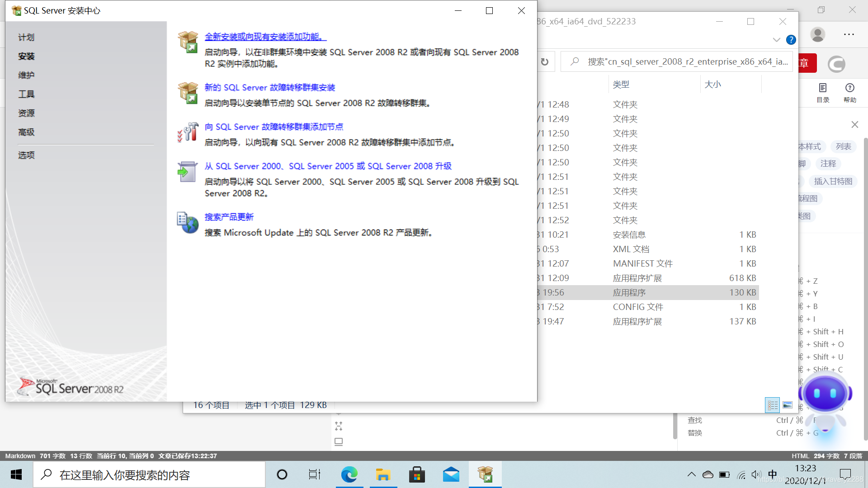Select 维护 in the left sidebar
This screenshot has height=488, width=868.
(x=26, y=75)
